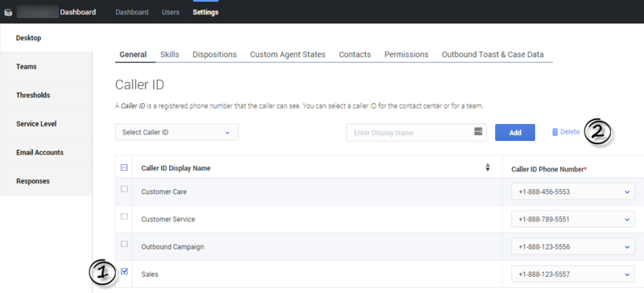Click the Caller ID Display Name column header
This screenshot has height=293, width=644.
(x=175, y=168)
